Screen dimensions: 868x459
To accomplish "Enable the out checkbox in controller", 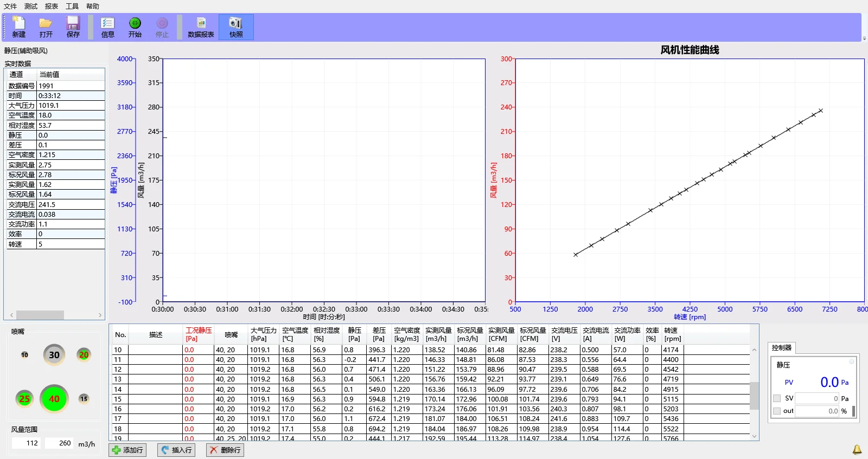I will pos(777,411).
